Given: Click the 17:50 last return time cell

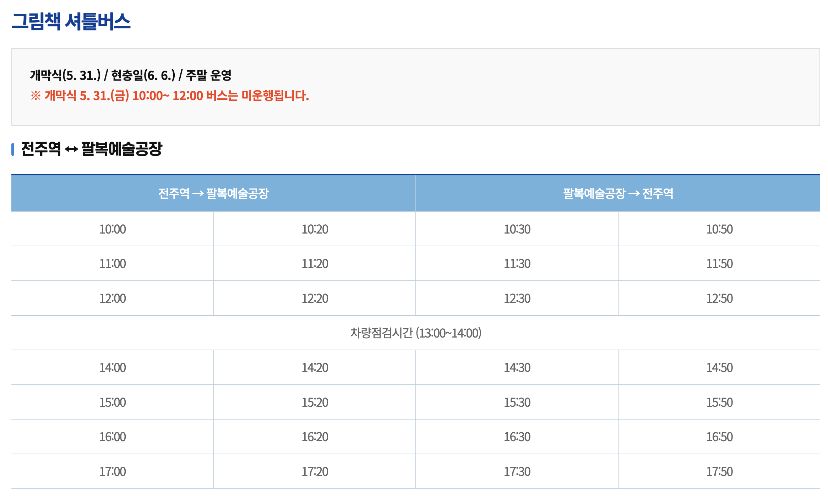Looking at the screenshot, I should click(719, 472).
